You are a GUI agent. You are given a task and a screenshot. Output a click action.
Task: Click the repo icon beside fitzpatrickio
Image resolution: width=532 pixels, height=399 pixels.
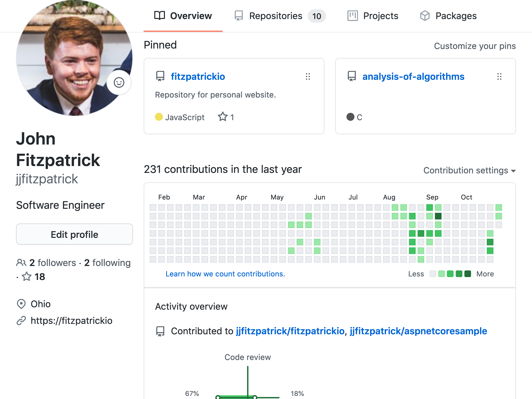160,76
